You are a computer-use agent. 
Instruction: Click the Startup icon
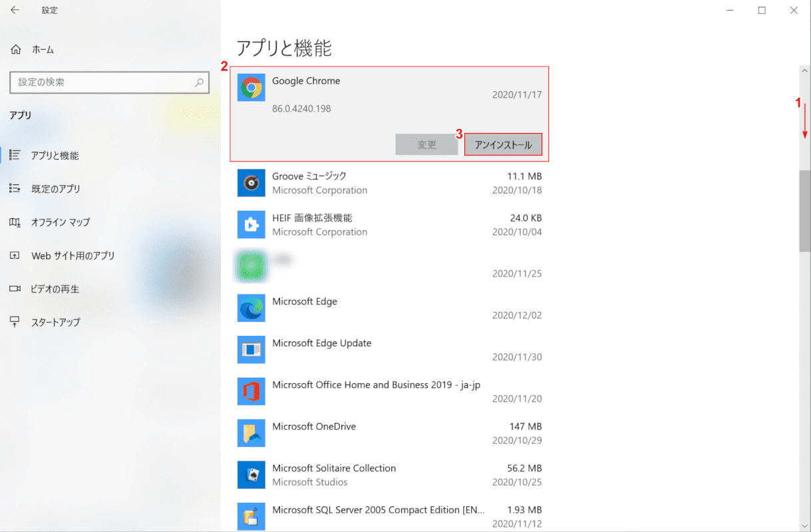[x=15, y=322]
